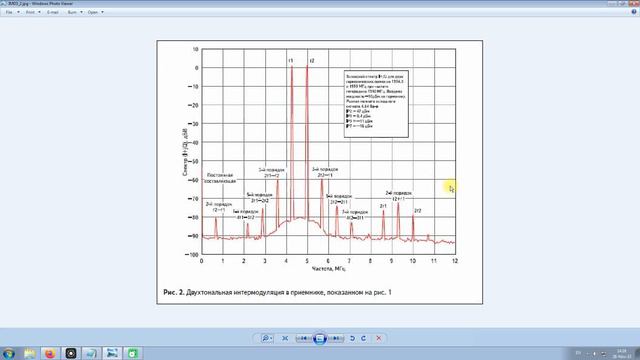Click the figure caption "Рис. 2."
This screenshot has height=360, width=640.
pos(174,292)
